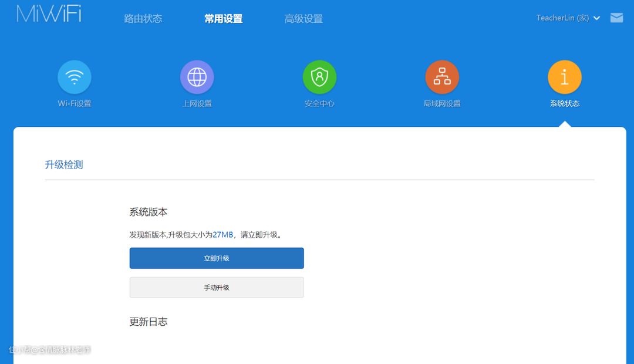Click the 升级检测 section heading
The width and height of the screenshot is (634, 364).
(x=64, y=165)
